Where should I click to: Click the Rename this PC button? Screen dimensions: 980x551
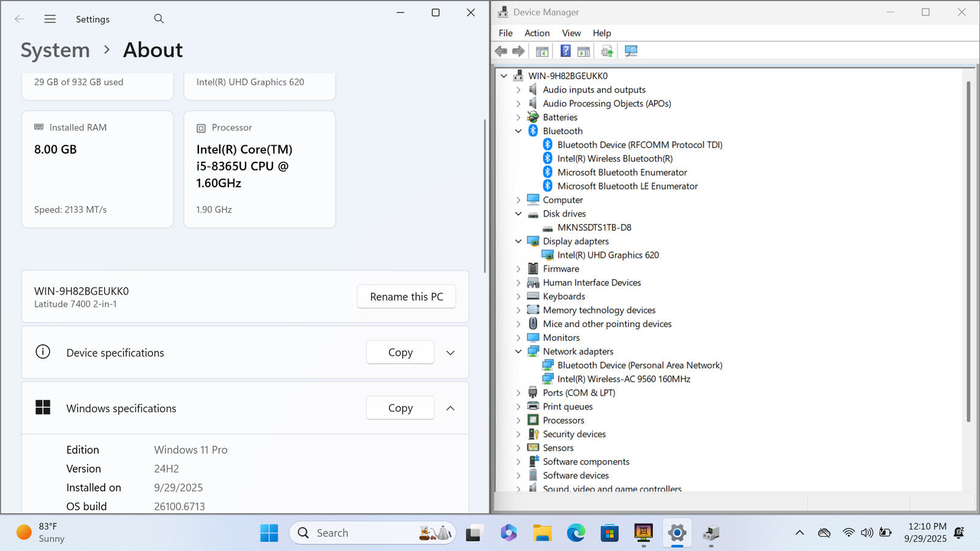pyautogui.click(x=406, y=297)
